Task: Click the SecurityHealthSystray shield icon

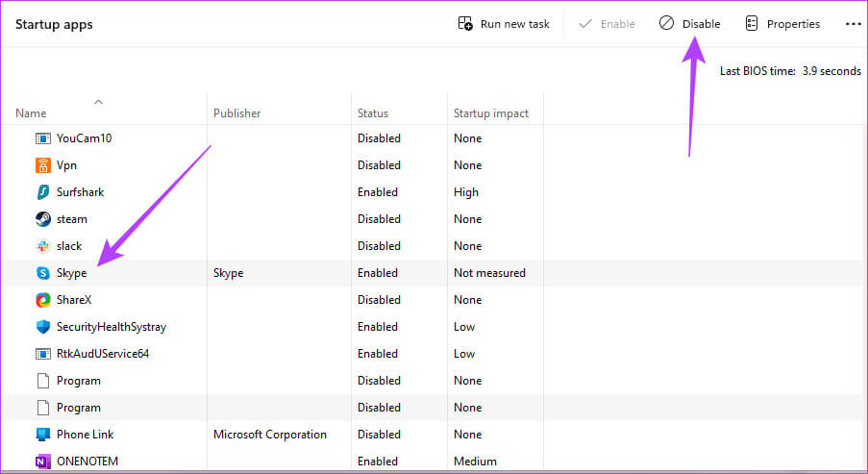Action: (x=42, y=327)
